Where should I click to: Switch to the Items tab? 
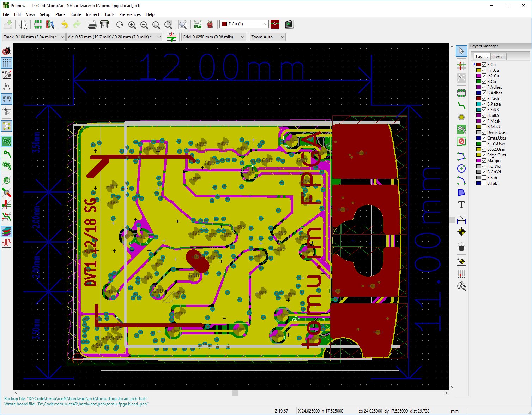coord(498,57)
